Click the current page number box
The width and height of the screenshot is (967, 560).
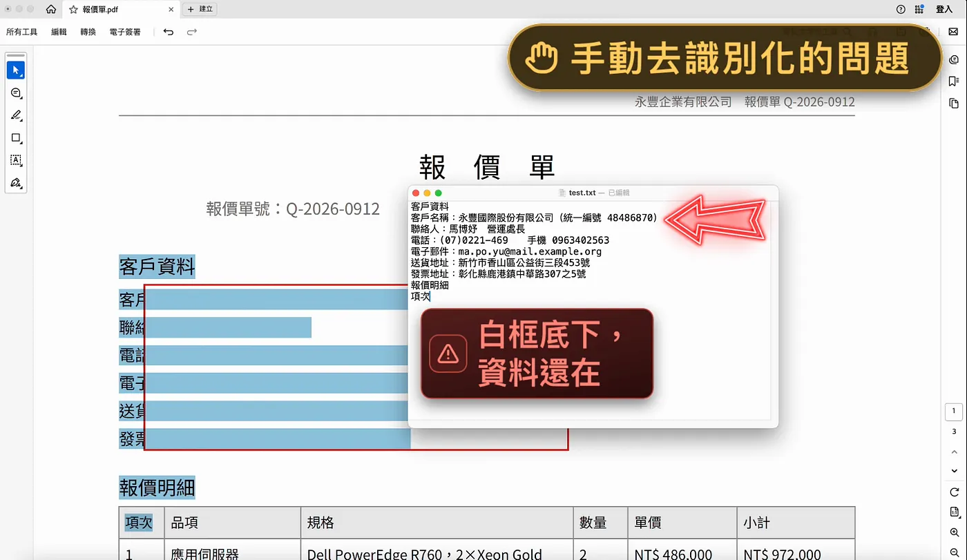coord(954,412)
